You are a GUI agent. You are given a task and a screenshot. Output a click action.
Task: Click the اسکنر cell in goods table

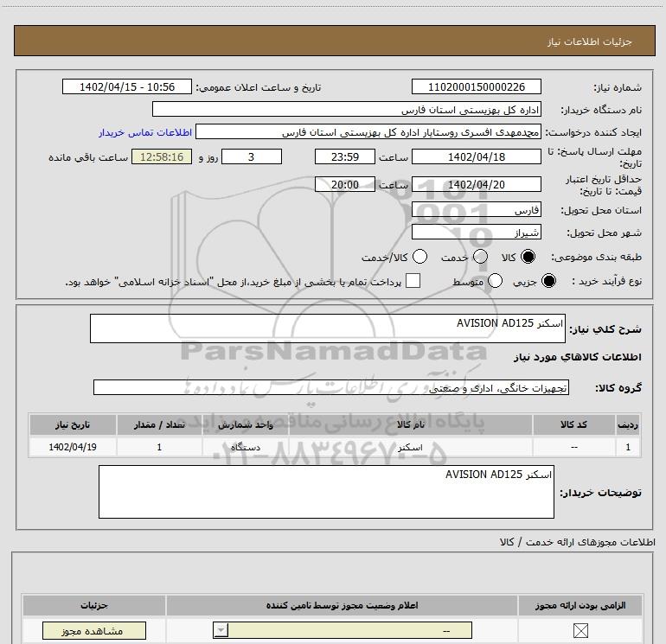point(410,447)
